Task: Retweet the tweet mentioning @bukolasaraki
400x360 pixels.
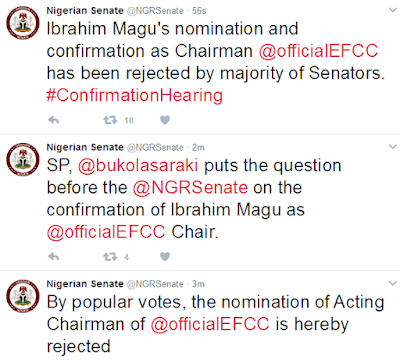Action: click(110, 256)
